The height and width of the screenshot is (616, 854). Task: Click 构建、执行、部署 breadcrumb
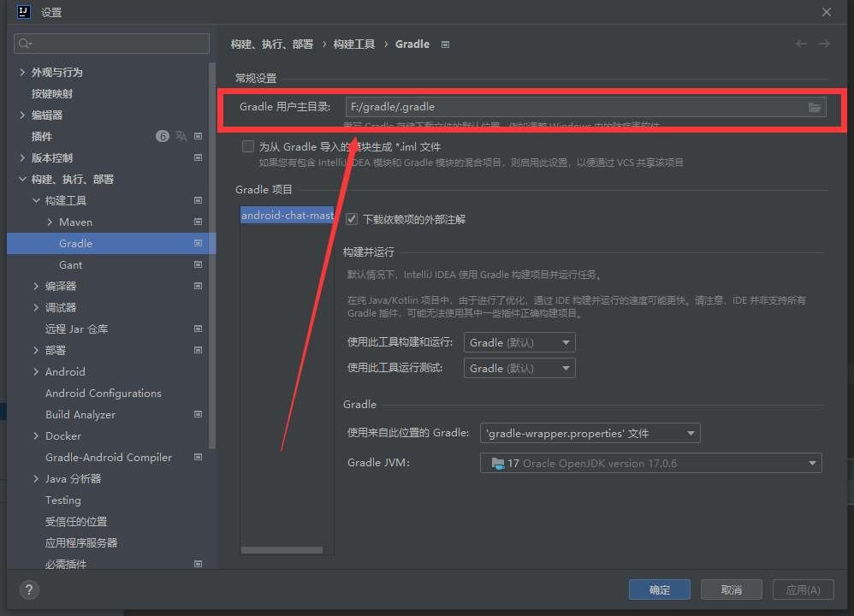point(272,44)
